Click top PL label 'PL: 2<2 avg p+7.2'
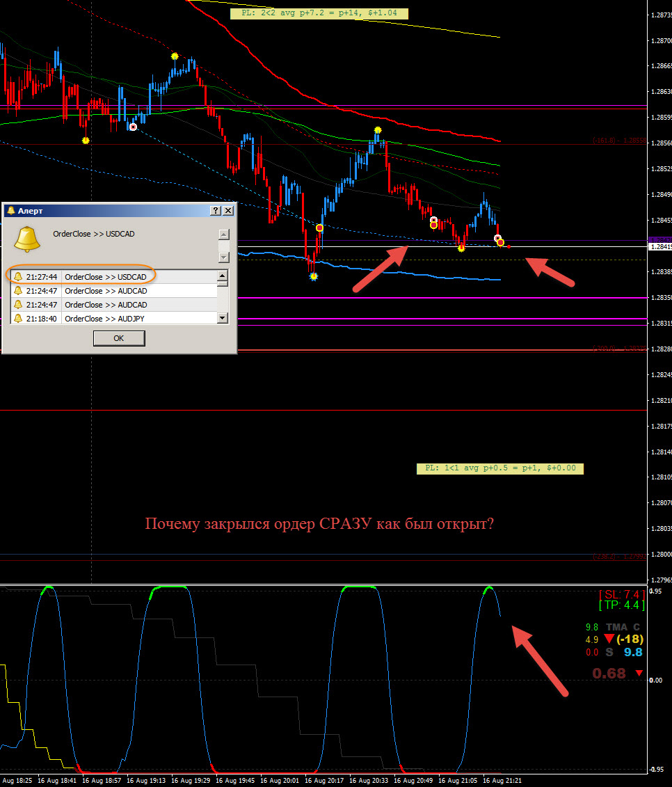The image size is (672, 787). tap(319, 13)
